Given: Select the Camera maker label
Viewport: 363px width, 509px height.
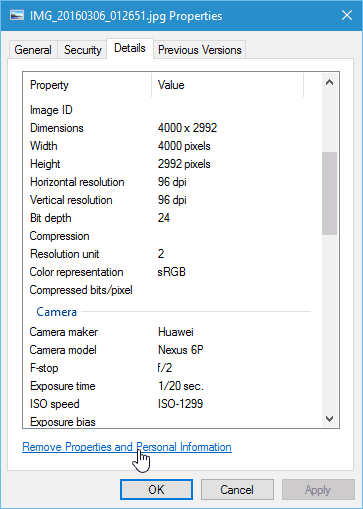Looking at the screenshot, I should pos(64,332).
